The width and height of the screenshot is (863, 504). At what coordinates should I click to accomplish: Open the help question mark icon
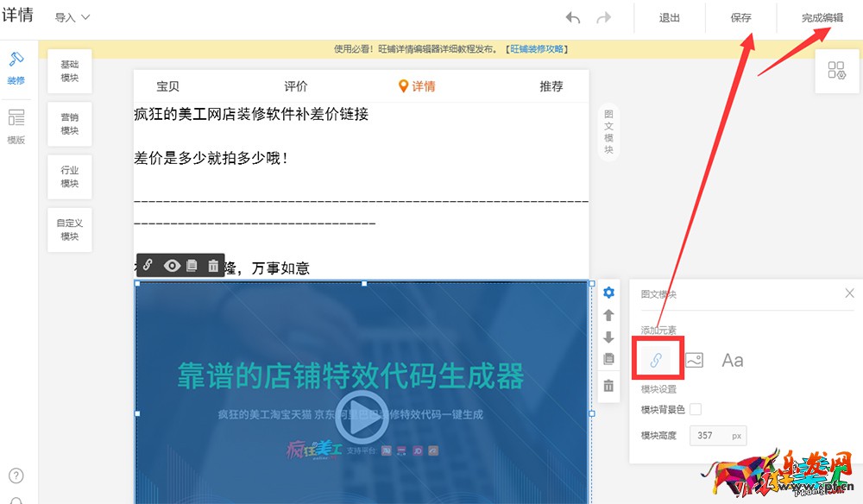[x=16, y=476]
